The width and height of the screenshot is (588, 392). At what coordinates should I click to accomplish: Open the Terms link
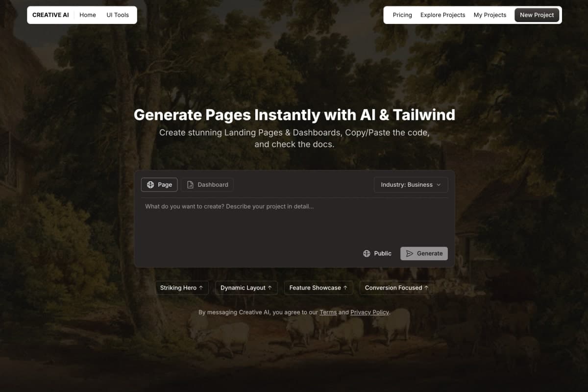(x=328, y=312)
